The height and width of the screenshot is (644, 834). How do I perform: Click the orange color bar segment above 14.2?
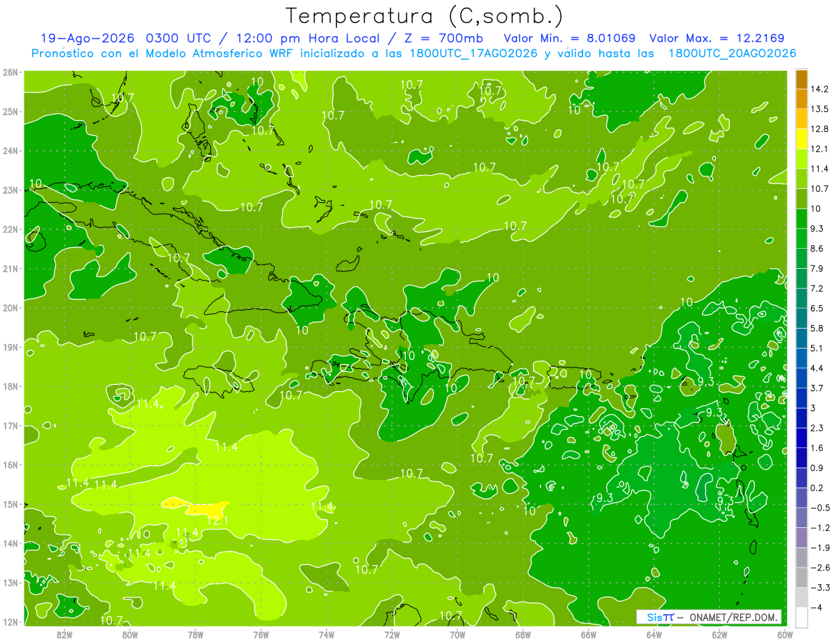pos(801,79)
